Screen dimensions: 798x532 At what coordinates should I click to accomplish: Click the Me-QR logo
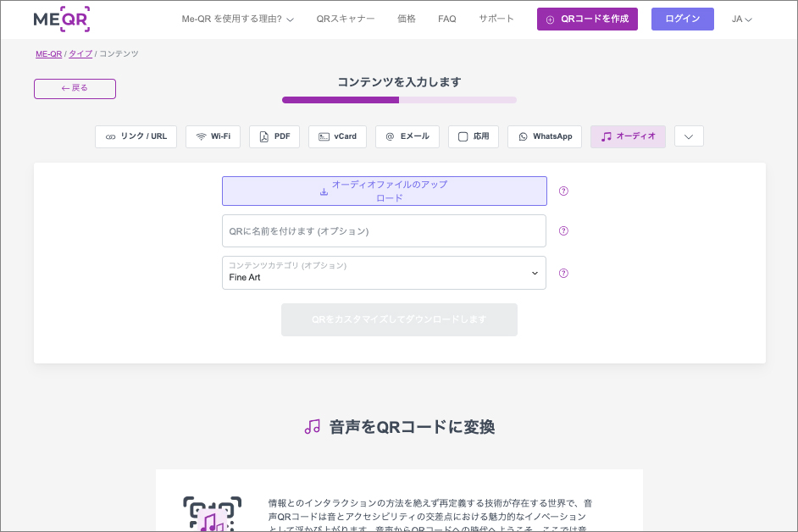(61, 19)
